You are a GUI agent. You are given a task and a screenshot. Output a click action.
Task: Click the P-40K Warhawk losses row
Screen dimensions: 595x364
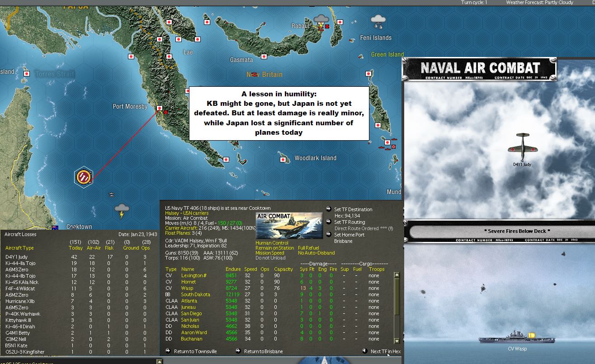tap(79, 314)
